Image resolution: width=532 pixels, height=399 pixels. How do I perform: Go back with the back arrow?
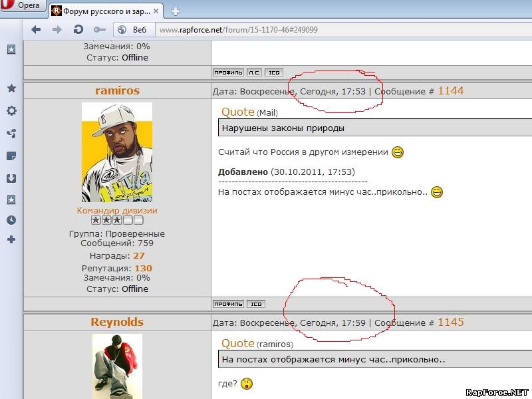pyautogui.click(x=36, y=30)
